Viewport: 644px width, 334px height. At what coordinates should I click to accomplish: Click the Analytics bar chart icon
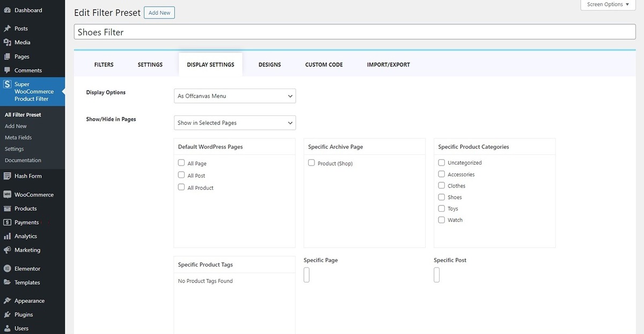[7, 236]
